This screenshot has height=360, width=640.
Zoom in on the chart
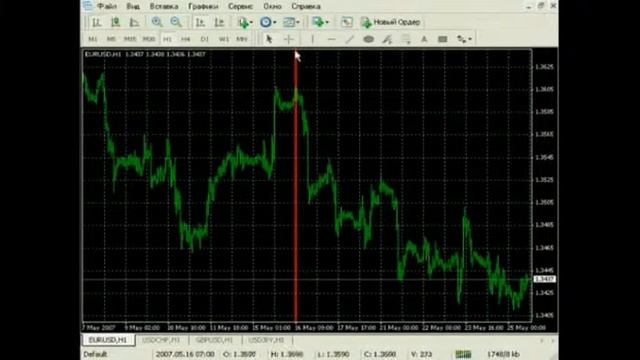pos(157,22)
